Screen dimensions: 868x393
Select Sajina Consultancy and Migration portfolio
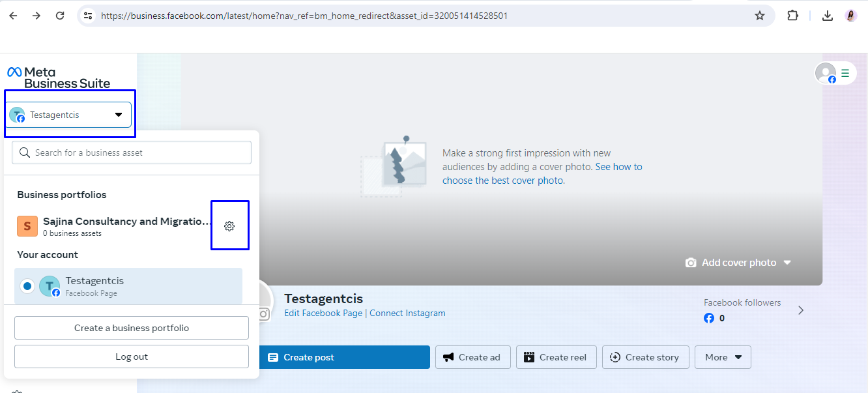[x=115, y=226]
